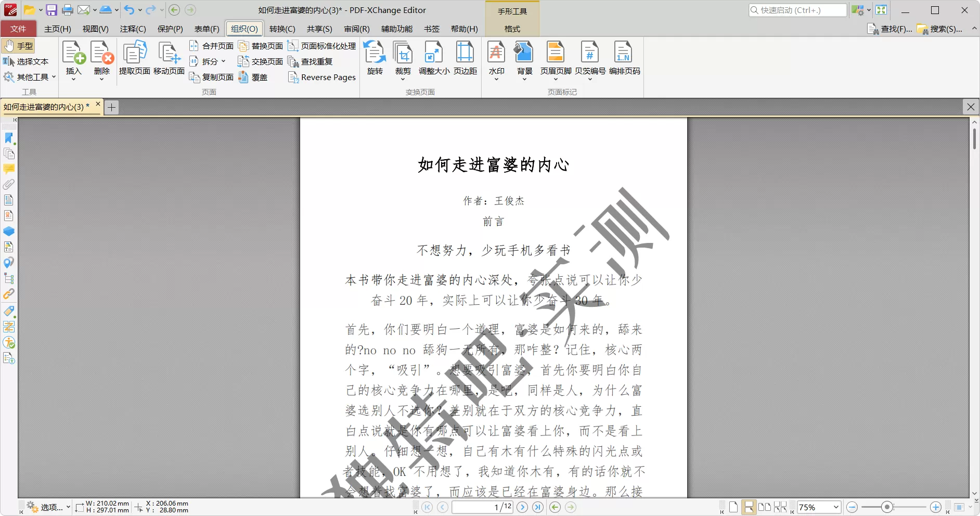Open the Bookmarks panel in the sidebar

tap(8, 138)
